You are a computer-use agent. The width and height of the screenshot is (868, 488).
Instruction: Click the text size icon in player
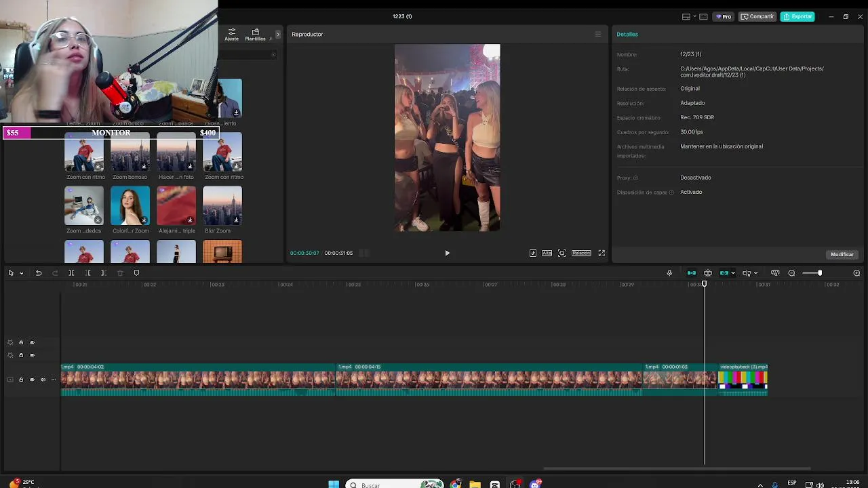pos(547,253)
